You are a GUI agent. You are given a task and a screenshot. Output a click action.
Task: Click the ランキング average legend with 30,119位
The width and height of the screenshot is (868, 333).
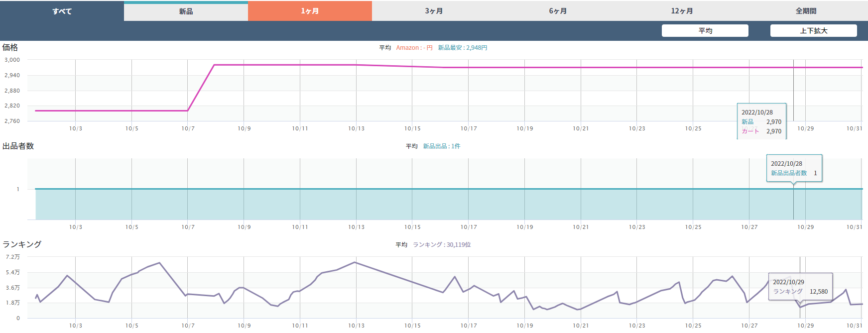pos(441,245)
